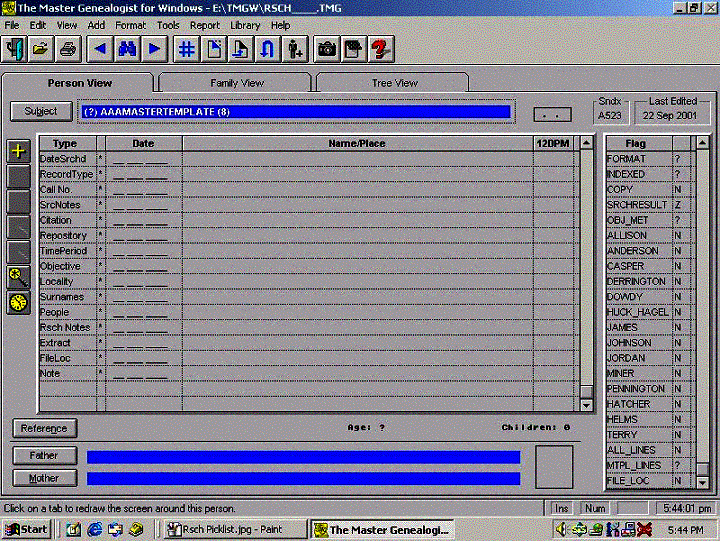The image size is (720, 541).
Task: Open the Report menu
Action: click(x=205, y=25)
